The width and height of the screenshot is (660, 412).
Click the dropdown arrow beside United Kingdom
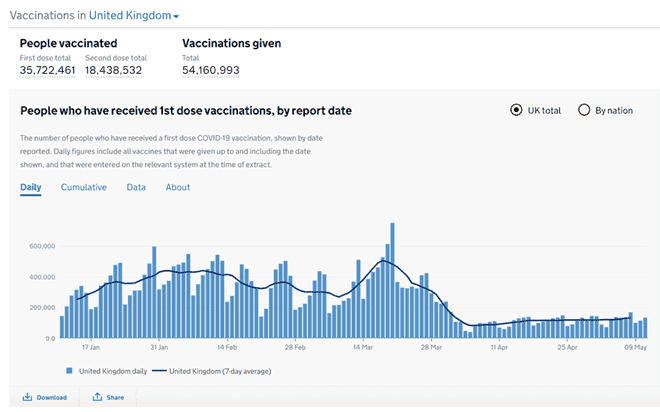pyautogui.click(x=177, y=17)
